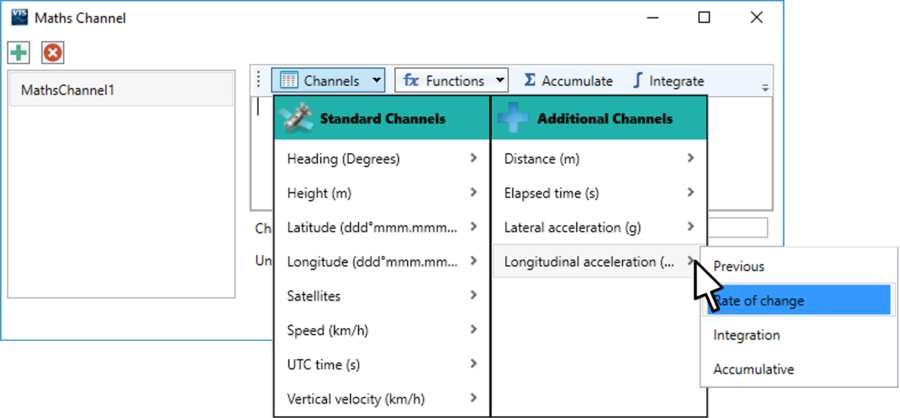This screenshot has width=900, height=418.
Task: Click the Standard Channels header
Action: (x=382, y=119)
